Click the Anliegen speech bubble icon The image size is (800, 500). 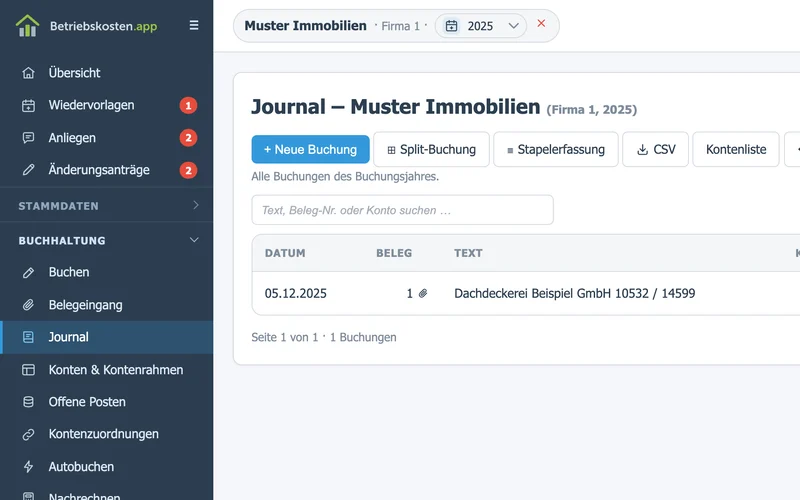tap(29, 138)
